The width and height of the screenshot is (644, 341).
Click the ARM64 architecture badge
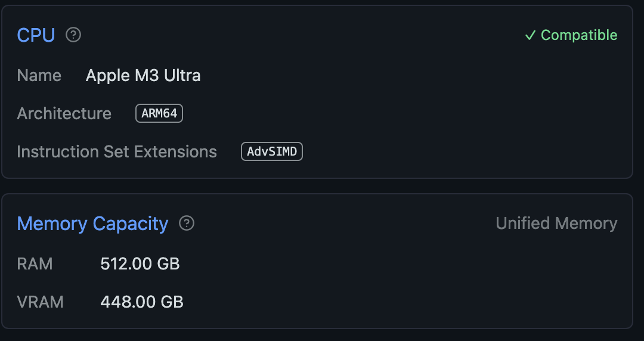point(159,113)
